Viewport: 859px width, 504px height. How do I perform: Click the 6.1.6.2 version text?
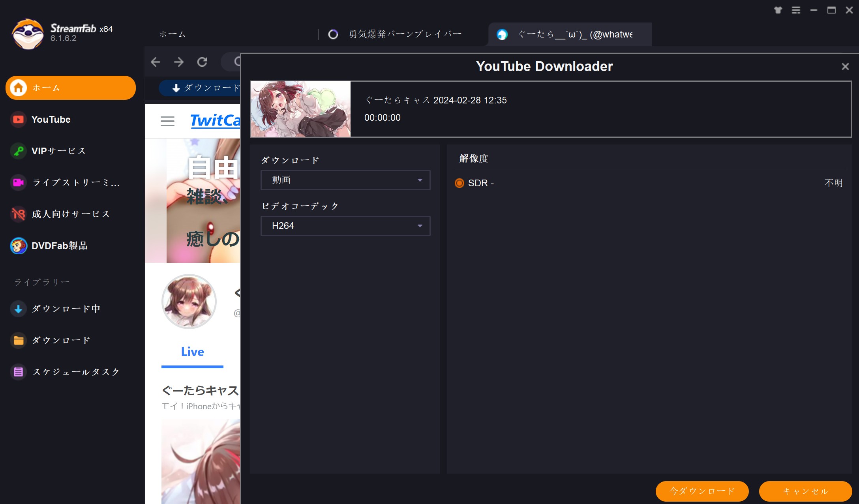pyautogui.click(x=63, y=38)
